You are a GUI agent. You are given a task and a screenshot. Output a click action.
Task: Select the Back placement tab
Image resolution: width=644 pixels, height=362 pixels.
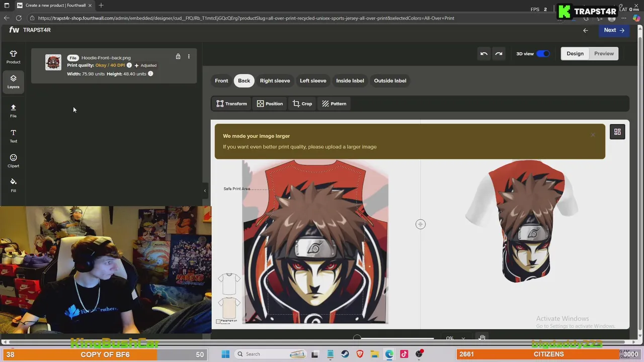point(244,80)
